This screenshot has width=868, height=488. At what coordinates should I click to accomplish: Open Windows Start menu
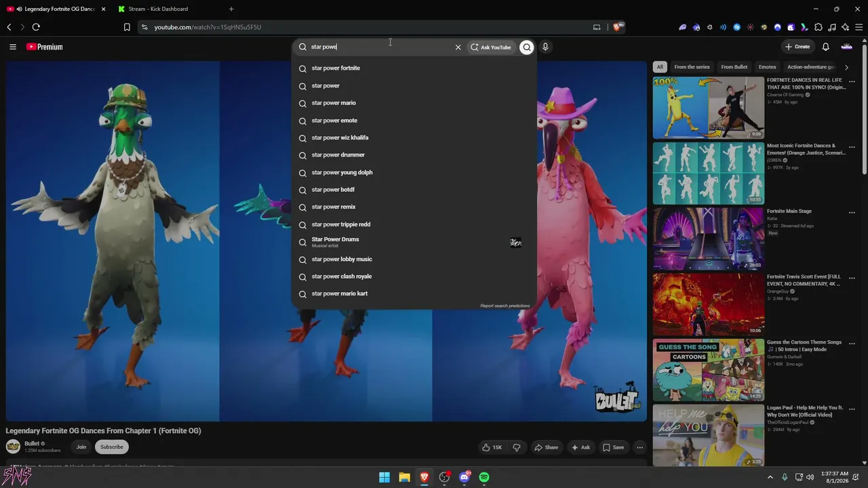tap(384, 477)
